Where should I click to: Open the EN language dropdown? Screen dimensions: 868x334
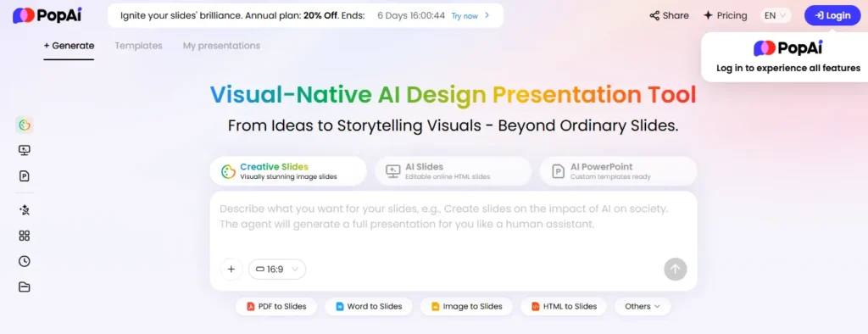775,15
